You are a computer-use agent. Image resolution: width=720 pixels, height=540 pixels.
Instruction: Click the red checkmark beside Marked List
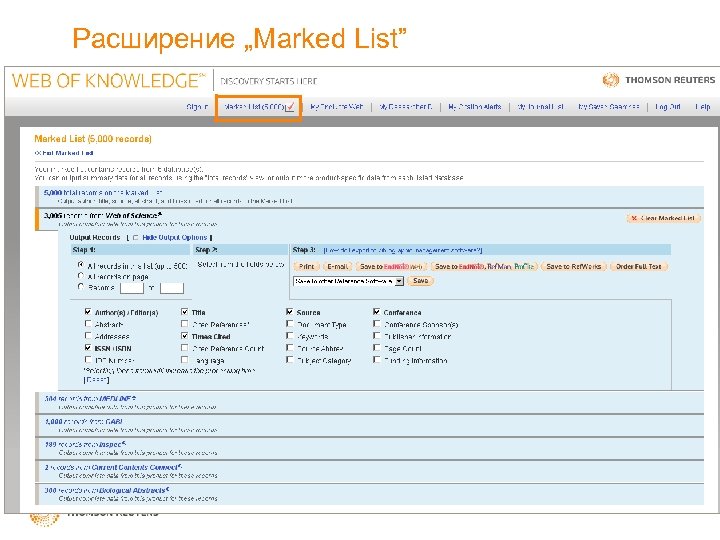pyautogui.click(x=290, y=107)
